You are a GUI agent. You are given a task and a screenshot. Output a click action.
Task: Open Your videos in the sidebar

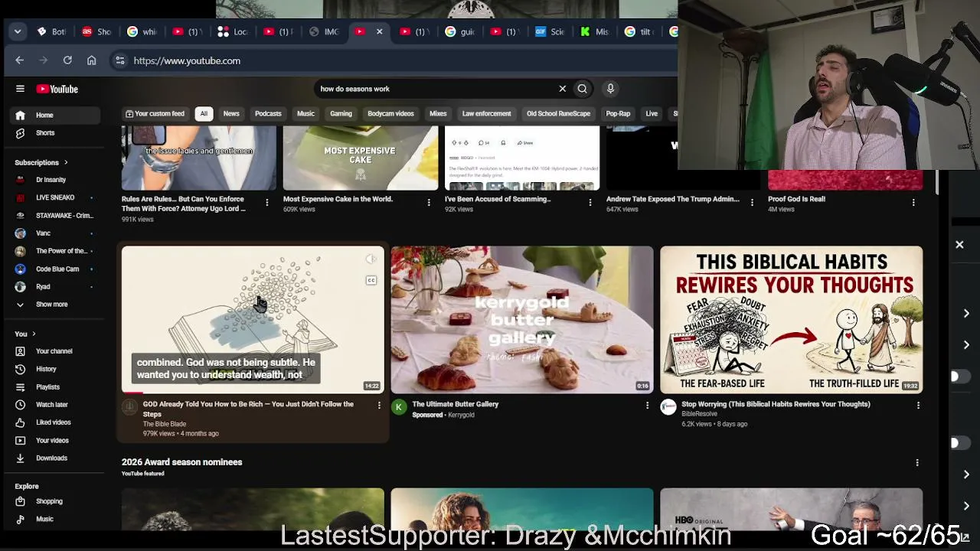tap(54, 441)
